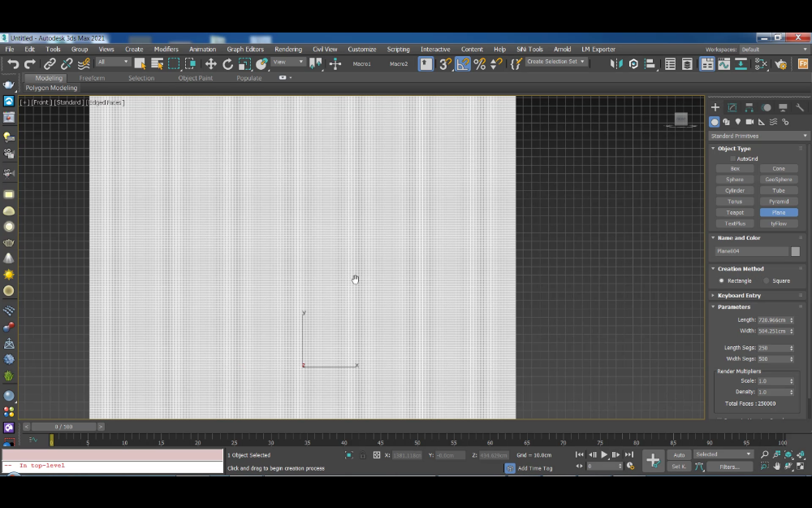Toggle the Angle Snap tool
Screen dimensions: 812x508
click(462, 63)
